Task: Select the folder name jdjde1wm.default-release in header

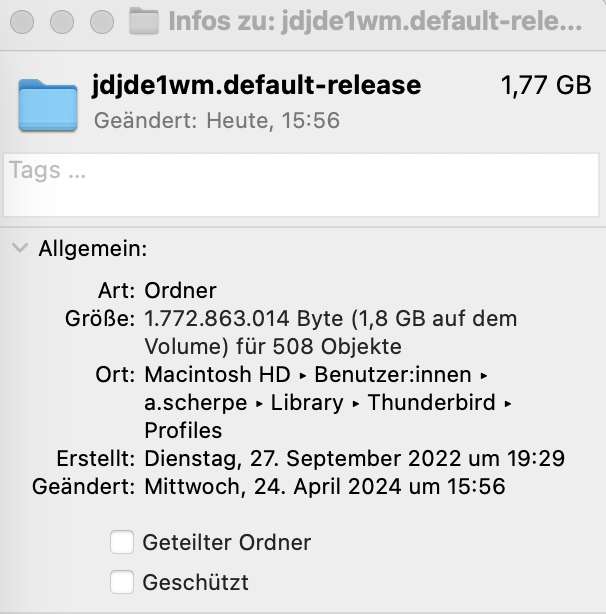Action: pos(256,86)
